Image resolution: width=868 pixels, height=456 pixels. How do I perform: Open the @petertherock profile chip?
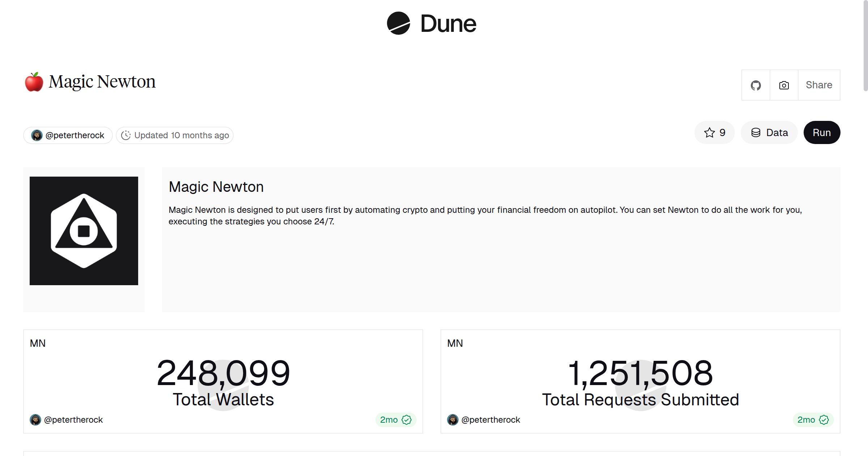(68, 135)
